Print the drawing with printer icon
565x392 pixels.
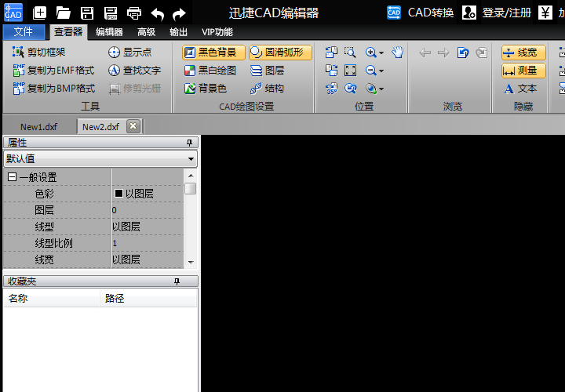134,13
